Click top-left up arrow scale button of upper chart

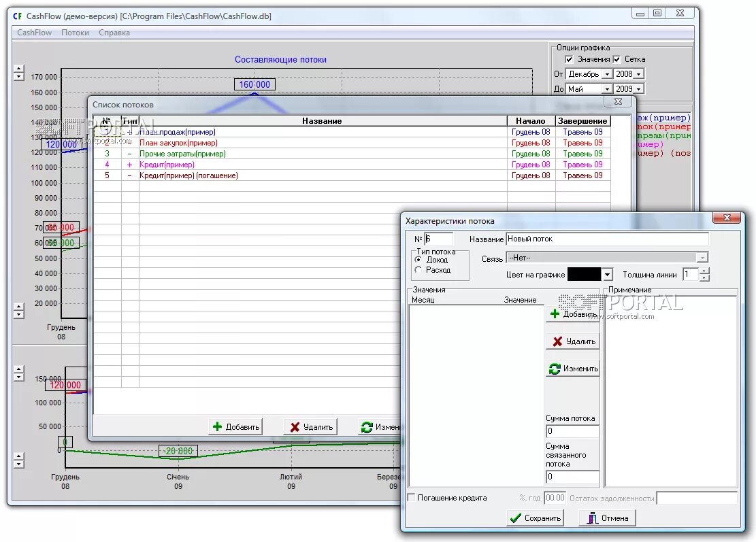(18, 69)
